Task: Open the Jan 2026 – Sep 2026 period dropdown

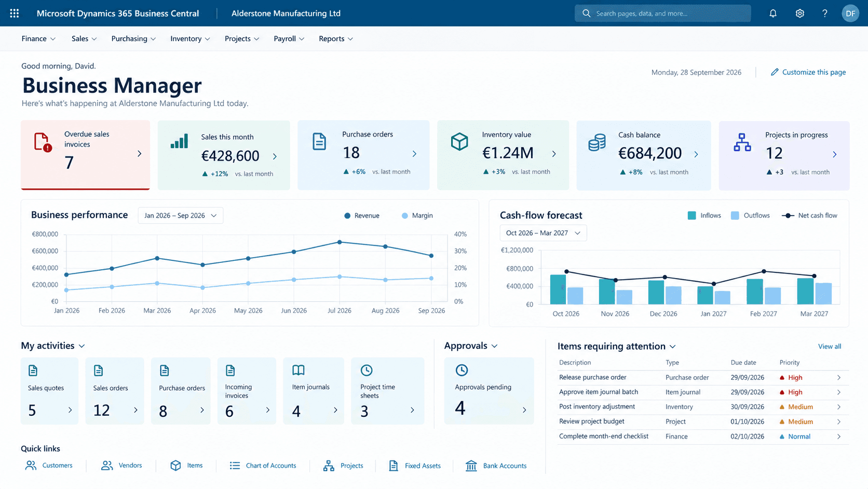Action: (x=181, y=216)
